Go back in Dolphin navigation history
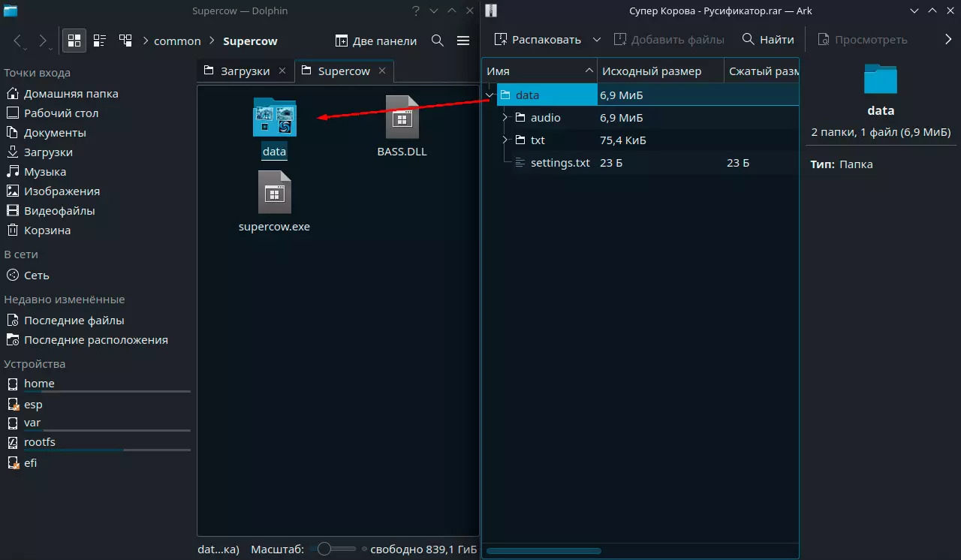 click(x=19, y=41)
